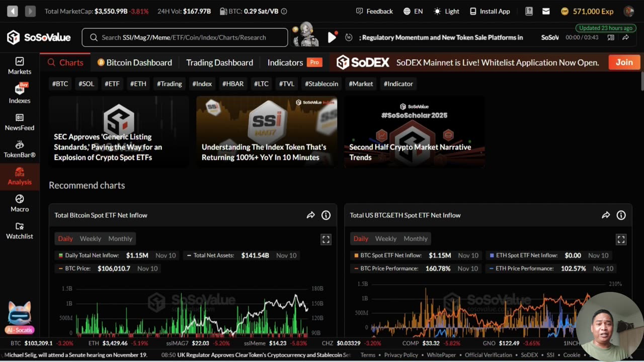Filter charts by #ETF tag
Screen dimensions: 644x362
click(112, 83)
